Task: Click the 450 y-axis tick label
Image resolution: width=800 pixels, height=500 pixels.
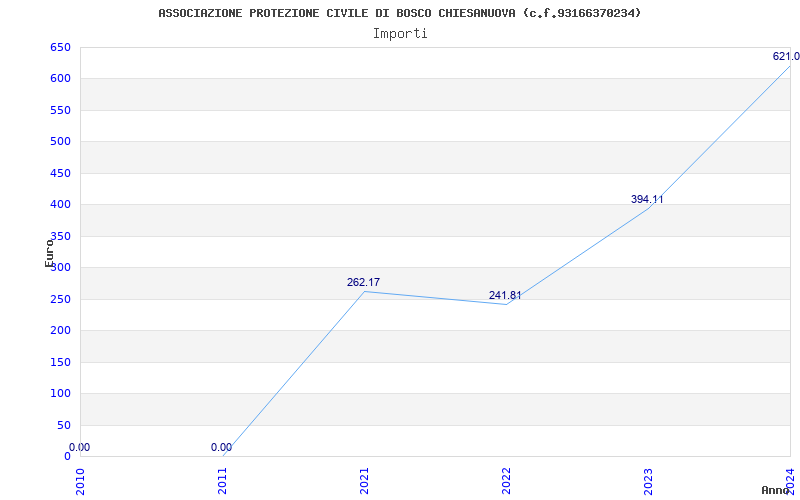Action: tap(60, 173)
